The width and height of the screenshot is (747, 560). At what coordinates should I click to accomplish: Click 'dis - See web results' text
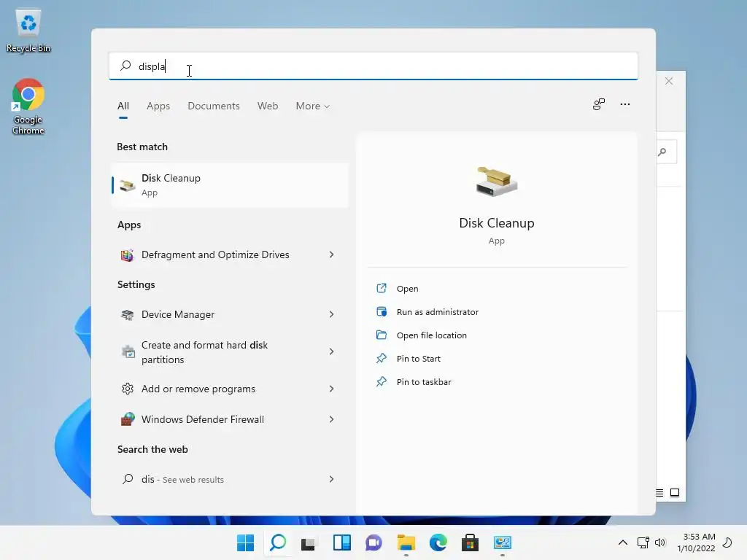click(x=182, y=479)
